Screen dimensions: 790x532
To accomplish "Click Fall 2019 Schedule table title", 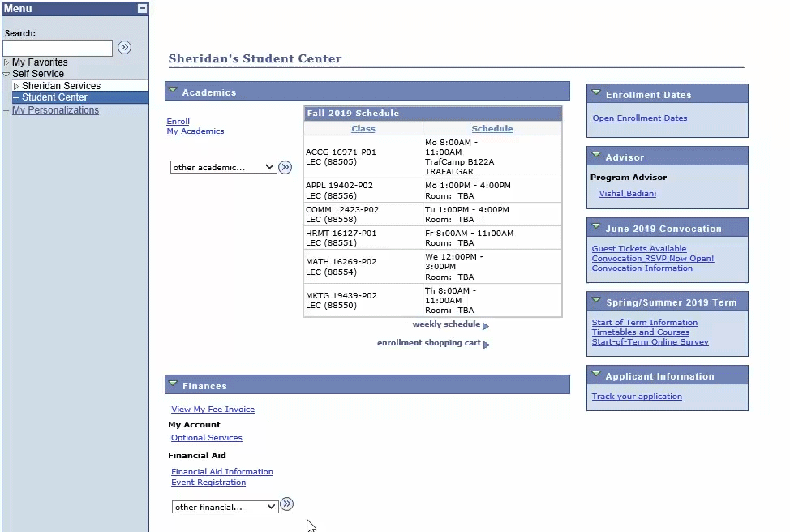I will (353, 114).
